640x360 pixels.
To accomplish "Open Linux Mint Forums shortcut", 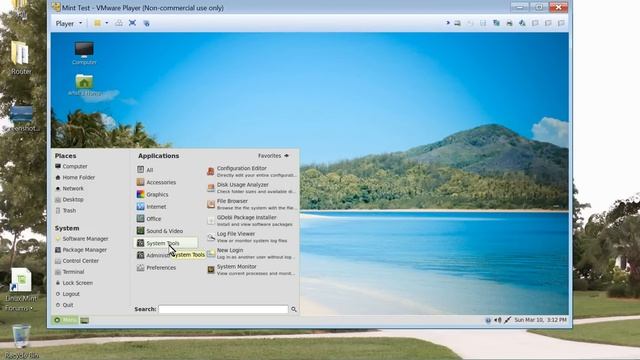I will click(20, 290).
